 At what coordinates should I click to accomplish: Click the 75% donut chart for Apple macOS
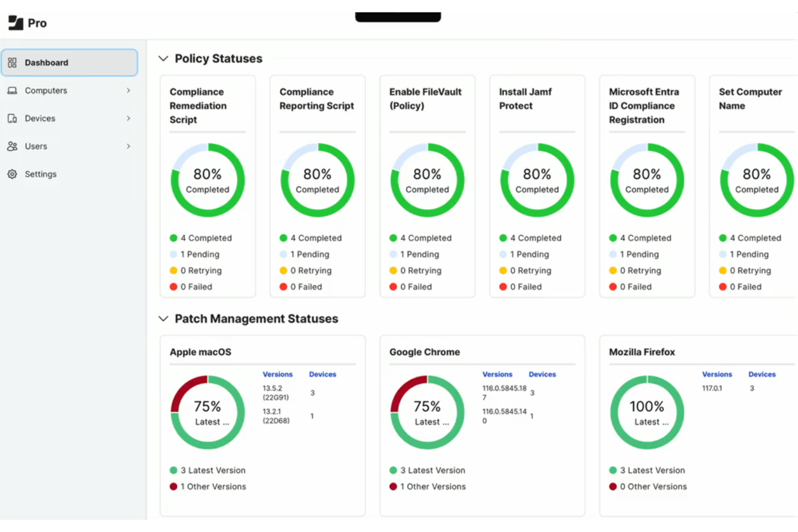(208, 412)
